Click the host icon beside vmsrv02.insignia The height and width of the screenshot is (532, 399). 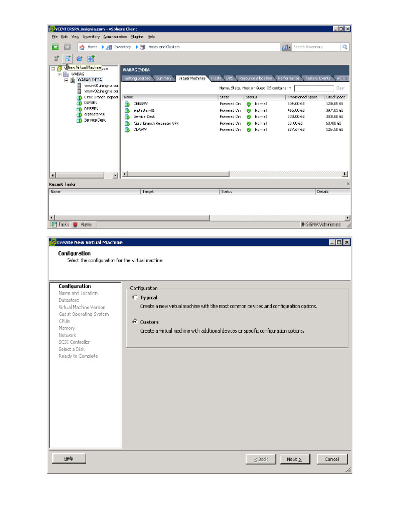[79, 91]
